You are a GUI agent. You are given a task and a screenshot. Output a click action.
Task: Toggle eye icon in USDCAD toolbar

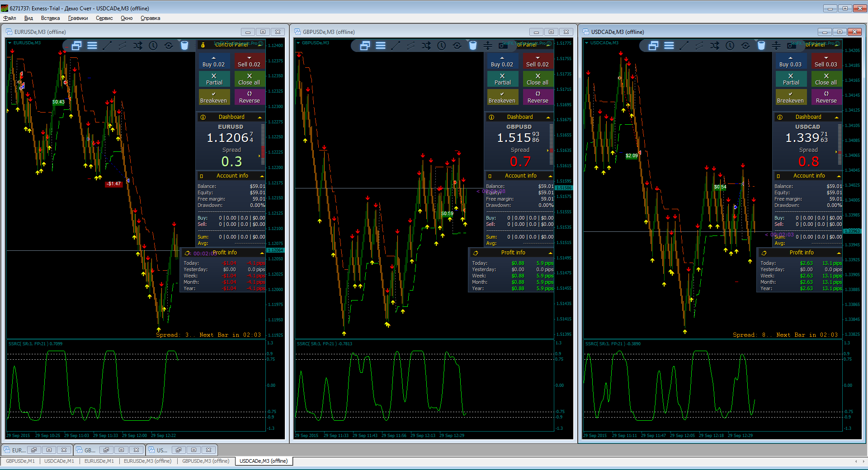[745, 46]
